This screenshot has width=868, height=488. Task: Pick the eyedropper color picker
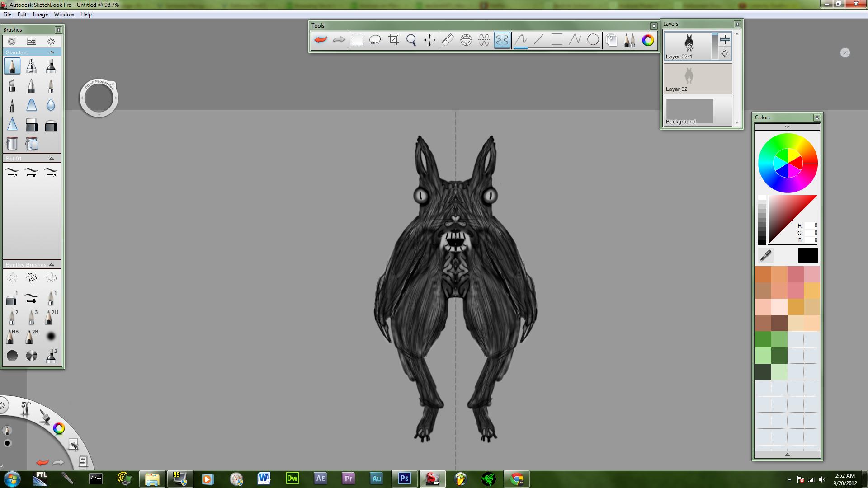765,255
